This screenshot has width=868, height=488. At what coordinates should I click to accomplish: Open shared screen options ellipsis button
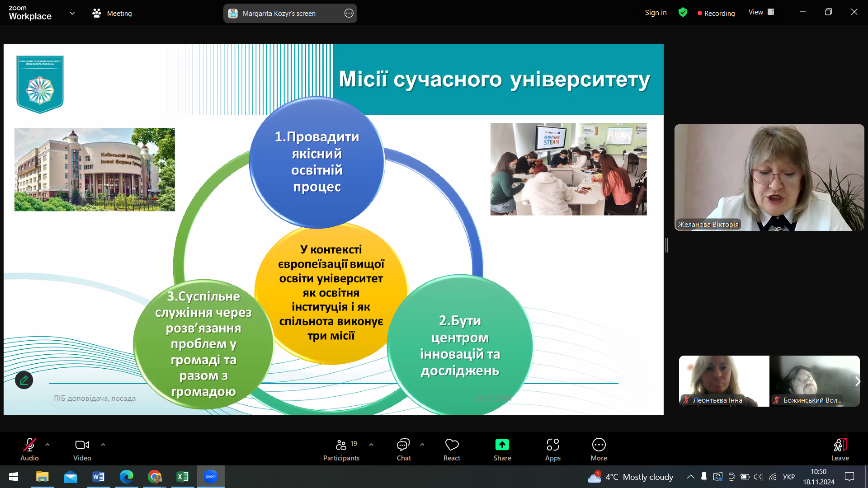[x=349, y=13]
